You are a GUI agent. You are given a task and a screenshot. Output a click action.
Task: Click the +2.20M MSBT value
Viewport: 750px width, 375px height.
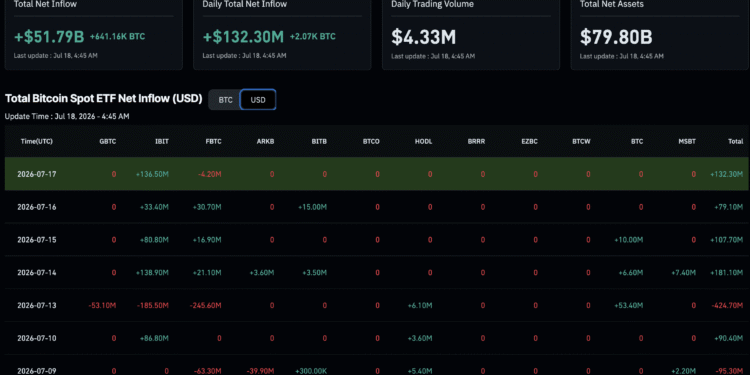click(x=683, y=371)
